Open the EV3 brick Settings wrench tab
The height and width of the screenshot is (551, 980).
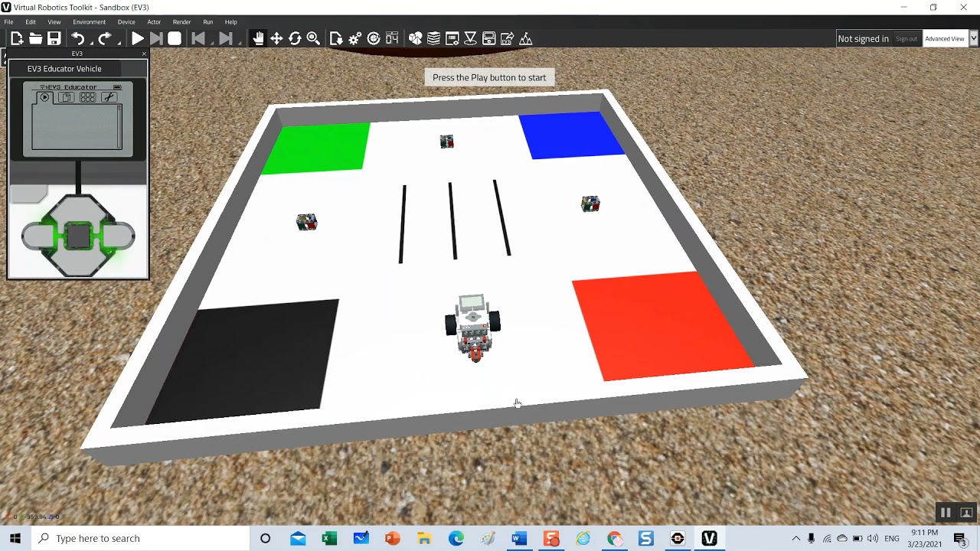(109, 97)
